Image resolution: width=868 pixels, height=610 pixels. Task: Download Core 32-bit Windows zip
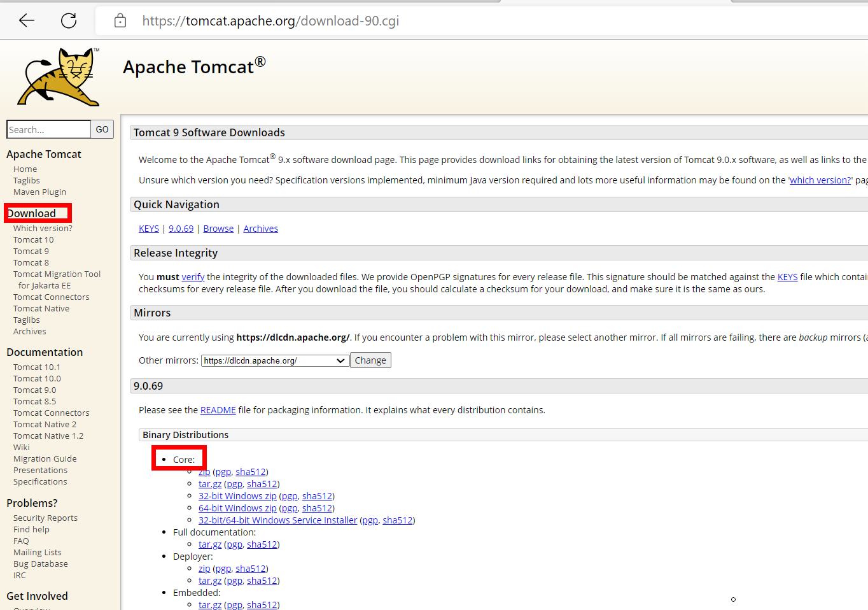click(237, 496)
